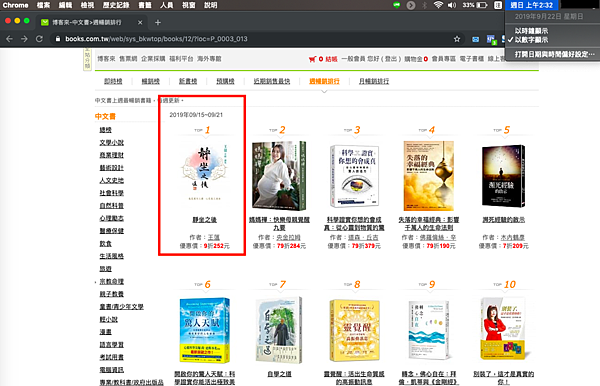Open 打開日期與時間偏好設定

(554, 54)
